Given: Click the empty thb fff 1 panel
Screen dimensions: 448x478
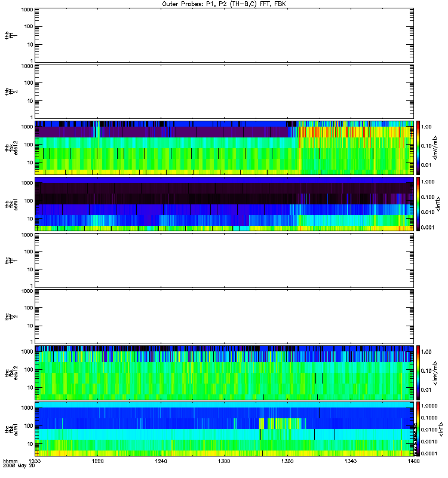Looking at the screenshot, I should pyautogui.click(x=225, y=35).
